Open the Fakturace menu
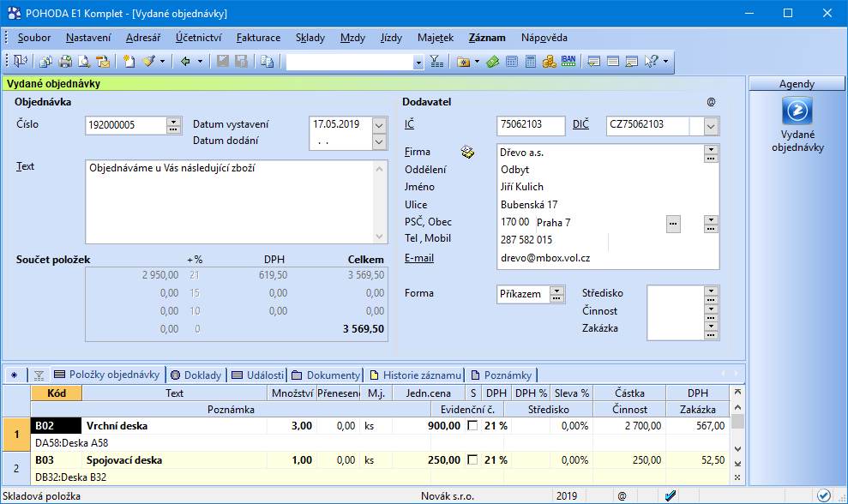Viewport: 848px width, 504px height. [x=258, y=38]
